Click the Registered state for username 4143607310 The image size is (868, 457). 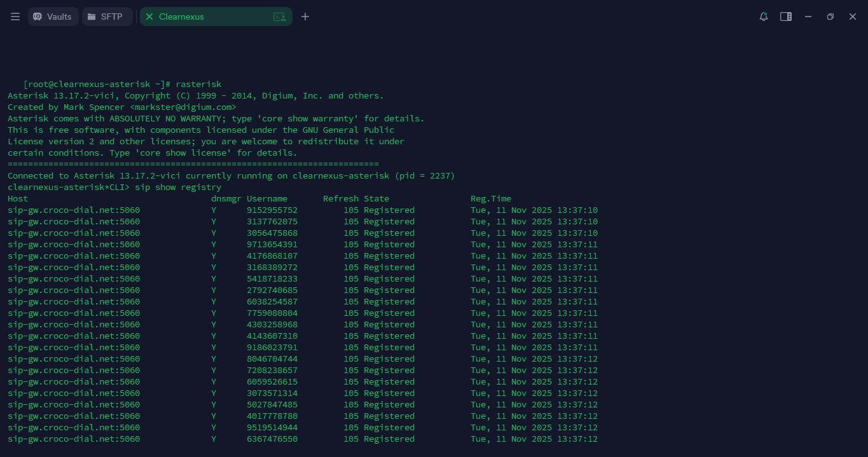389,336
